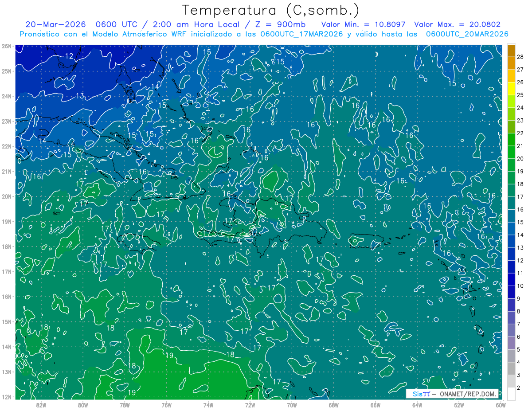Click the title "Temperatura (C,somb.)"
The width and height of the screenshot is (532, 411).
pos(271,10)
